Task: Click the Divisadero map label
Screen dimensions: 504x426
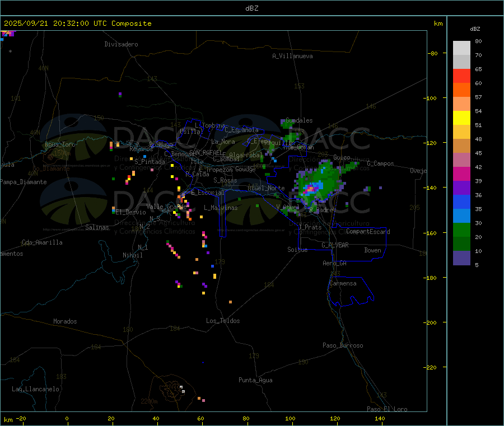Action: (x=121, y=44)
